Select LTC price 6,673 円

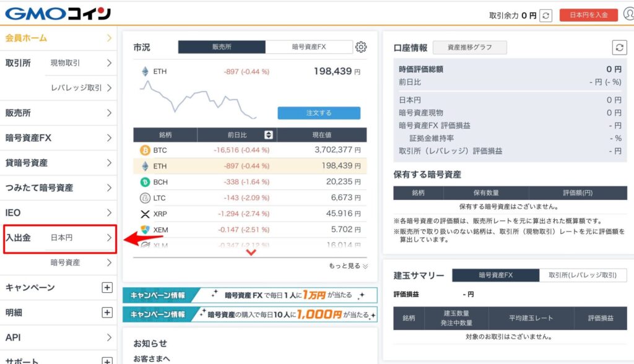tap(345, 197)
